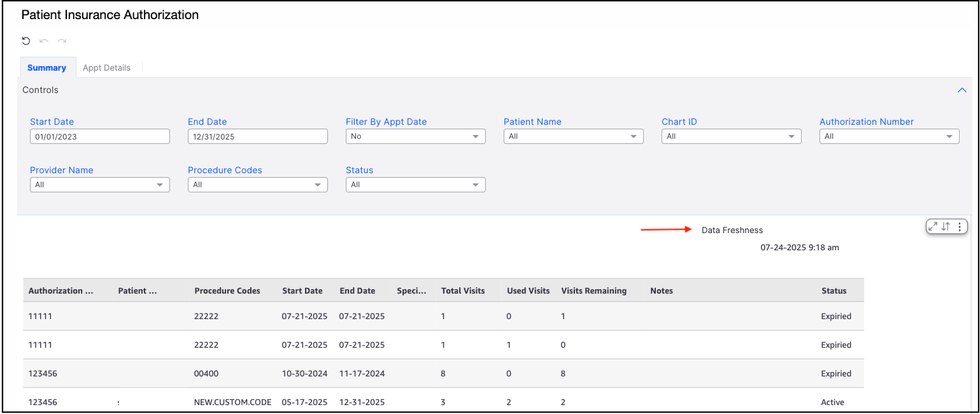Click the NEW.CUSTOM.CODE procedure code cell

(233, 402)
